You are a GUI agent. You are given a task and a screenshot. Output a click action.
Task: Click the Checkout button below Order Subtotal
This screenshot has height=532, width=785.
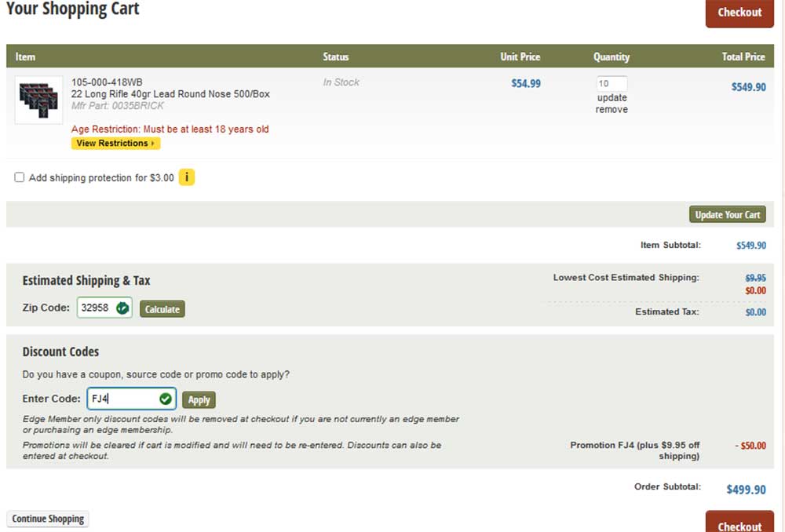point(739,524)
